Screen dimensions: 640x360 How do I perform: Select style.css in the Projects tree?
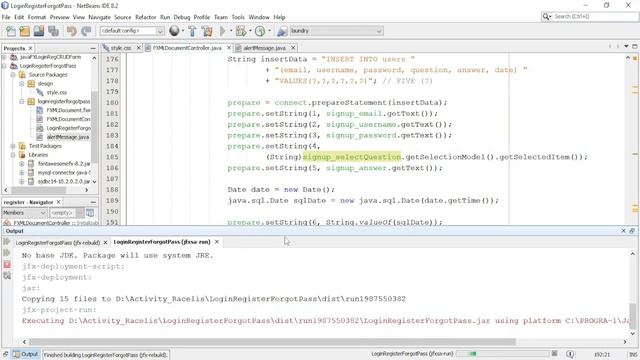coord(56,93)
